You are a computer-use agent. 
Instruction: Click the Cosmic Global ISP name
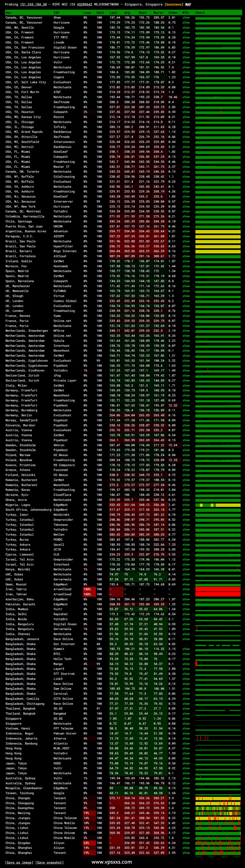pos(65,301)
